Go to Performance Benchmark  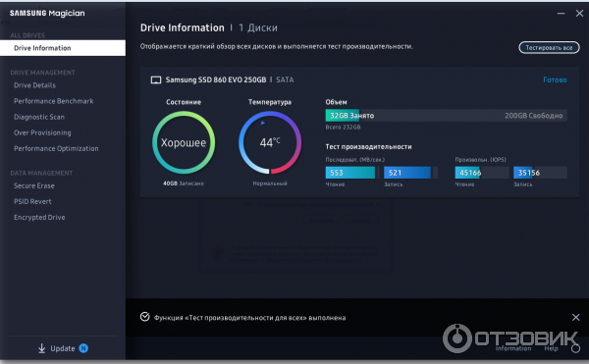[x=54, y=101]
